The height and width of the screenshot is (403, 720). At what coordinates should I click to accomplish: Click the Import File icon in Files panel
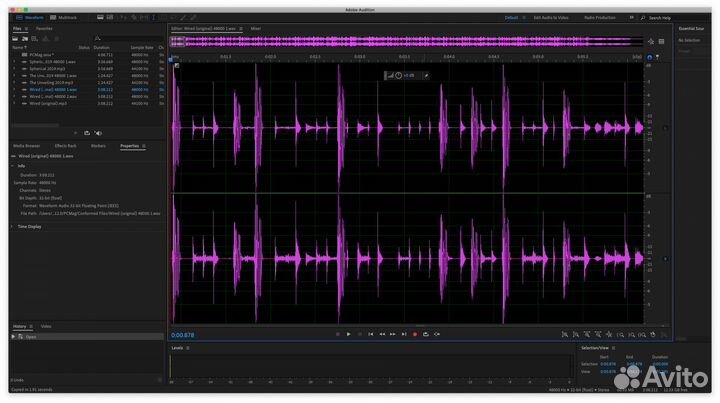tap(25, 39)
